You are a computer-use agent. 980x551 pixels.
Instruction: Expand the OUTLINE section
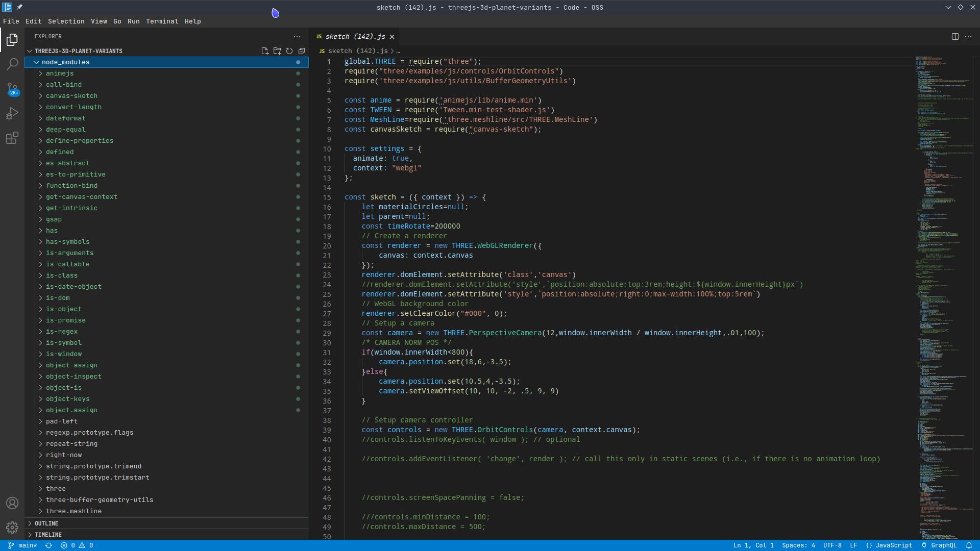point(46,523)
